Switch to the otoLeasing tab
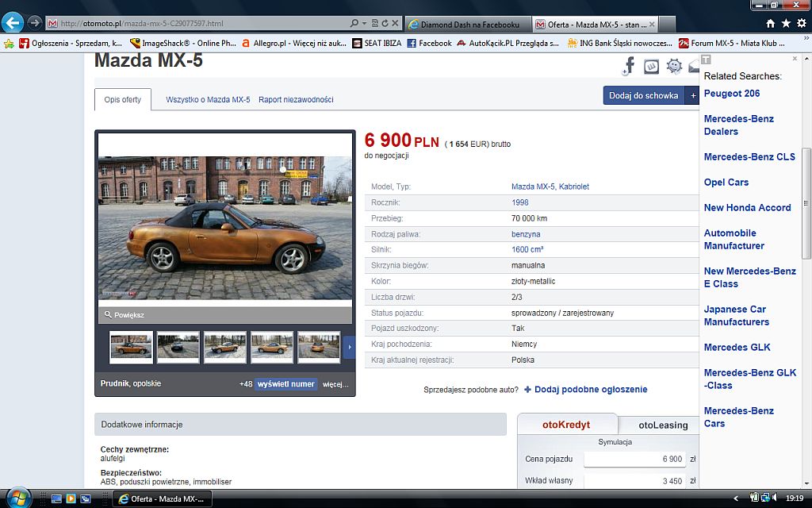This screenshot has height=508, width=812. coord(663,425)
